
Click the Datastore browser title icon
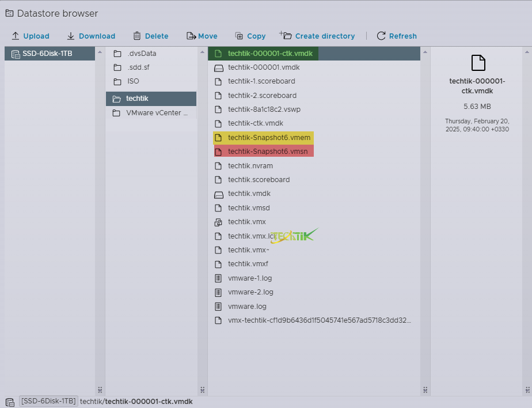point(9,13)
